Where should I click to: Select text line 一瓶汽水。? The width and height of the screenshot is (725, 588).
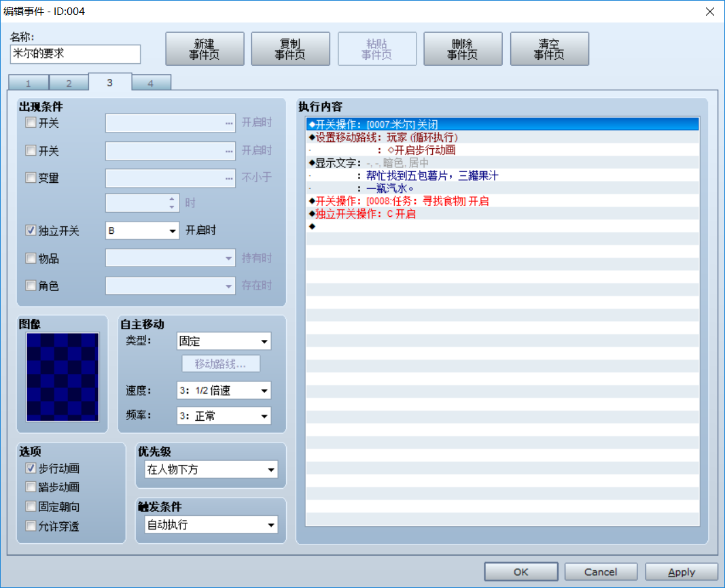pos(503,188)
